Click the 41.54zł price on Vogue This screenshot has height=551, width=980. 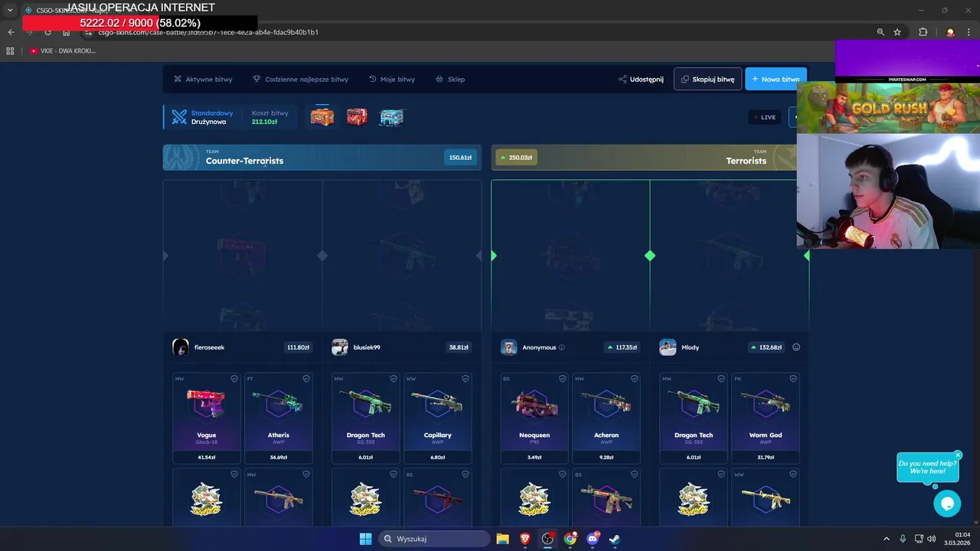(x=207, y=457)
